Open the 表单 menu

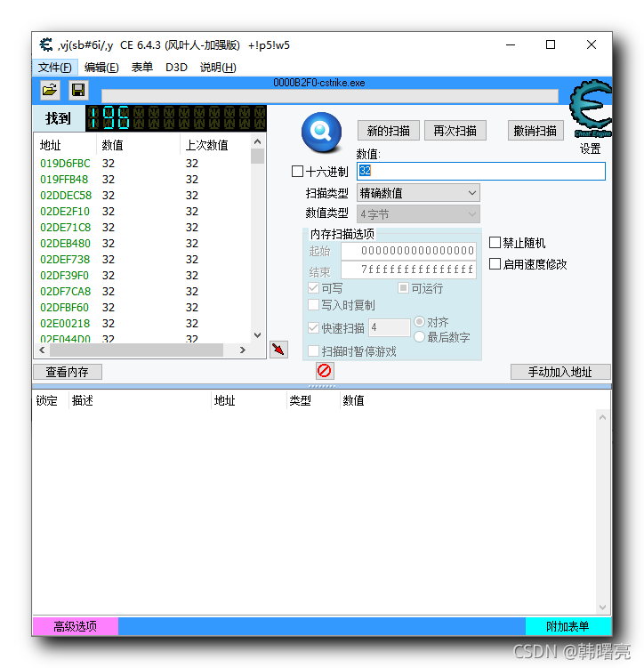coord(141,68)
